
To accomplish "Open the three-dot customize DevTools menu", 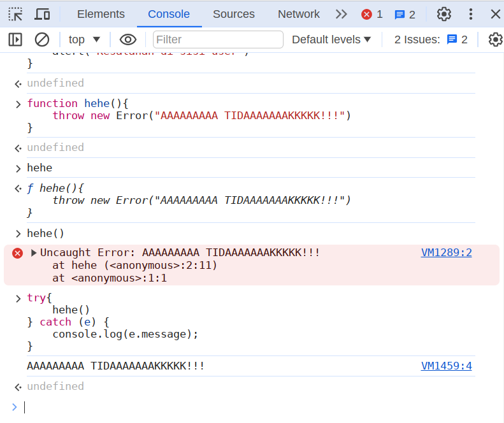I will 471,14.
